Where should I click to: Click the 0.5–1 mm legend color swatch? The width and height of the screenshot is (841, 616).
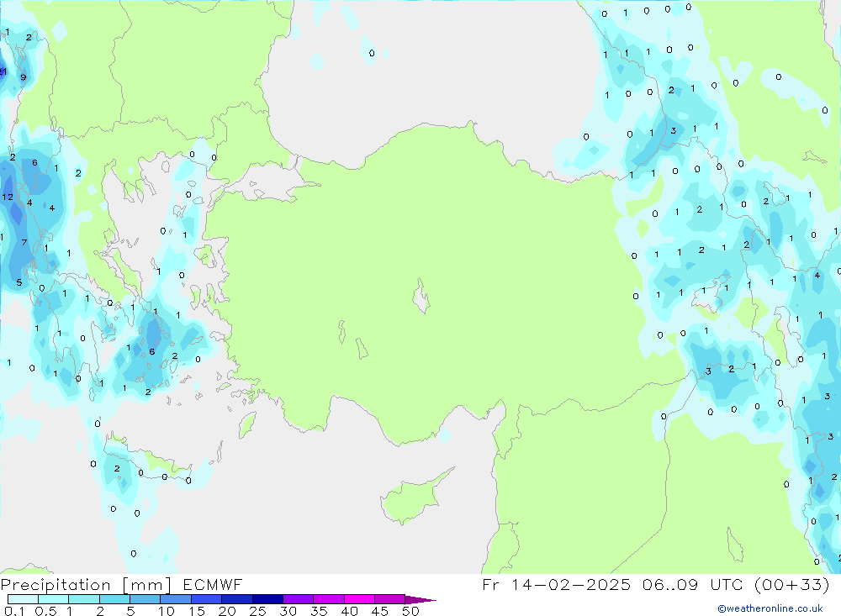point(54,599)
